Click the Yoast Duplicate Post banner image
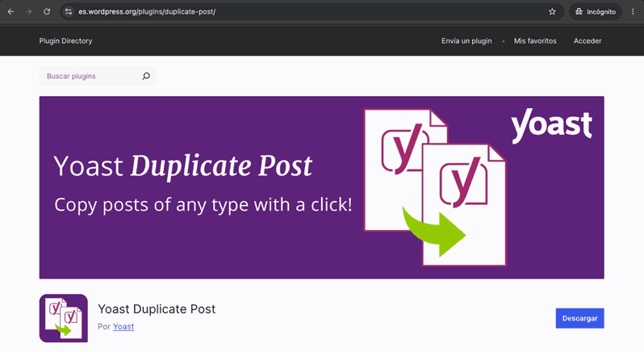Viewport: 644px width, 352px height. pos(321,187)
